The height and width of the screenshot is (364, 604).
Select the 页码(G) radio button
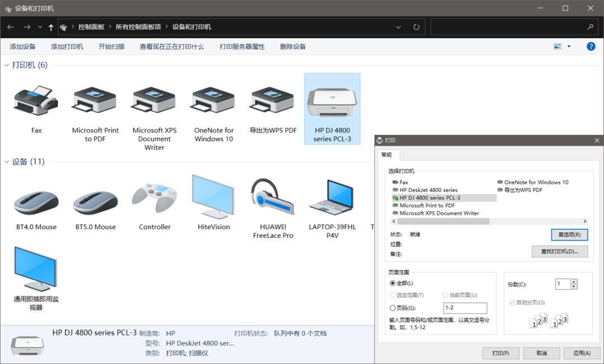pyautogui.click(x=393, y=308)
